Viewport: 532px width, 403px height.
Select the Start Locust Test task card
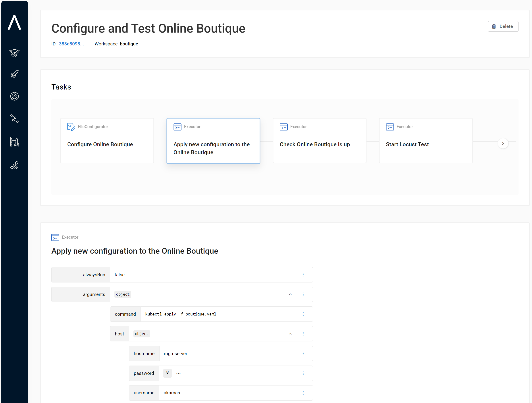(426, 141)
